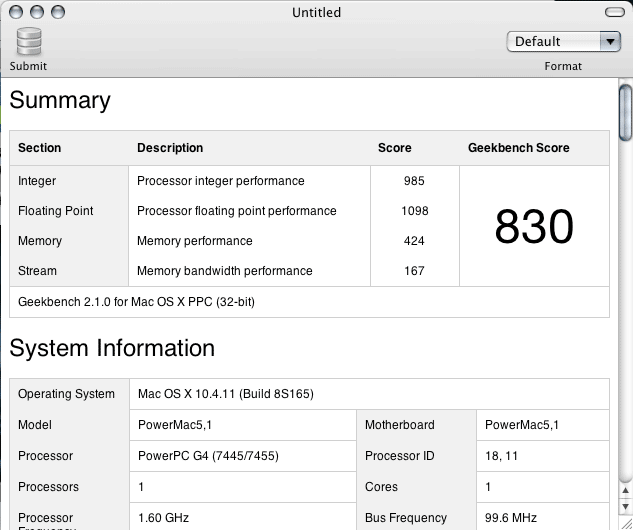Click the Geekbench Score column header

(x=518, y=148)
